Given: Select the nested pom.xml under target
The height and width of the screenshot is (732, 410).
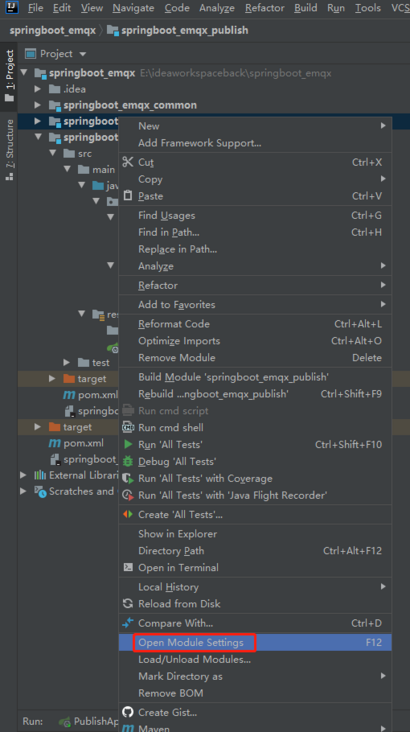Looking at the screenshot, I should click(x=91, y=394).
